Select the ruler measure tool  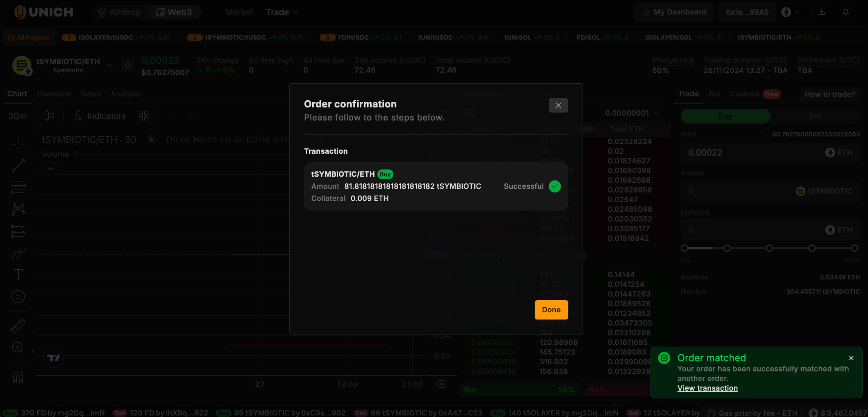(18, 326)
